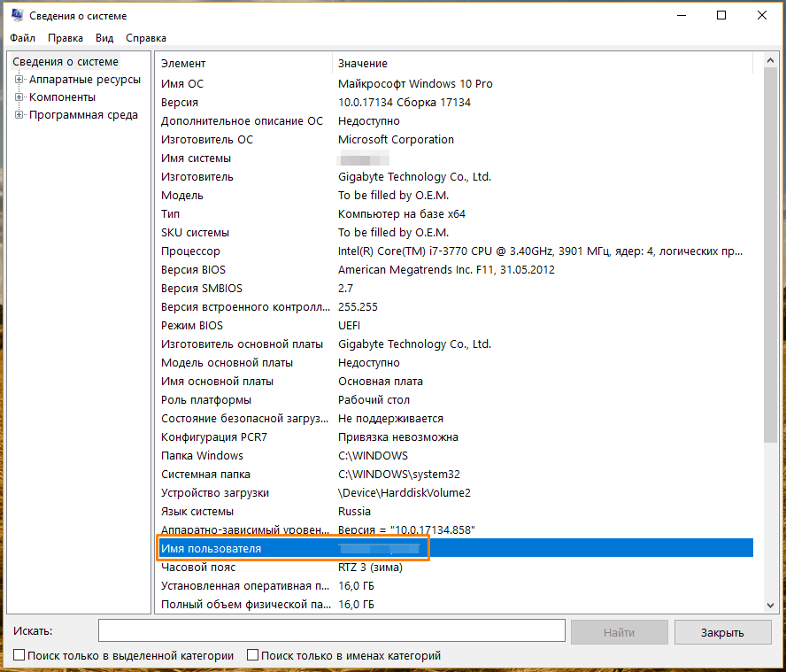Select the Имя основной платы row
786x672 pixels.
[455, 381]
